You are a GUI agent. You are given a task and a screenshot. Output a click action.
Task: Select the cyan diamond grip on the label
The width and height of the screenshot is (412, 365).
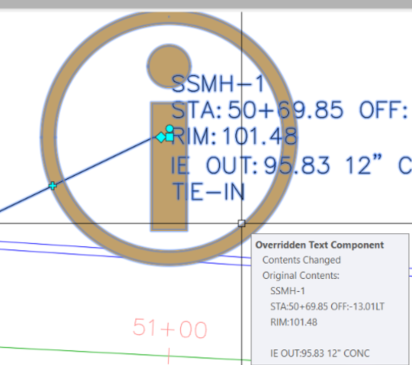click(161, 137)
